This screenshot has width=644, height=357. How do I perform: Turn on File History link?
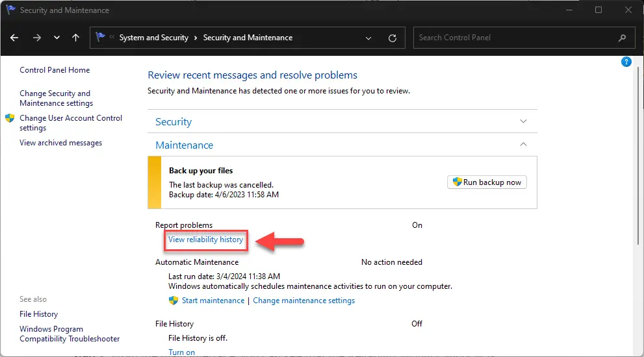click(181, 352)
